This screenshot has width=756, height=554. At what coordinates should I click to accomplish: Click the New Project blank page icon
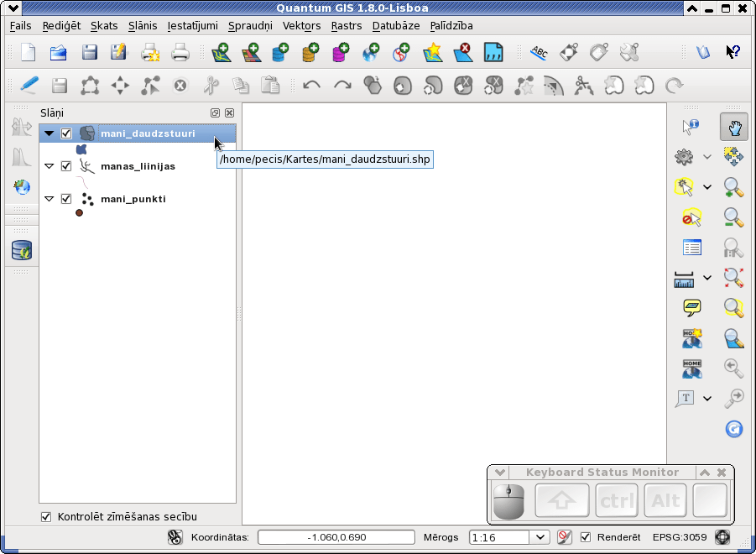pos(28,52)
